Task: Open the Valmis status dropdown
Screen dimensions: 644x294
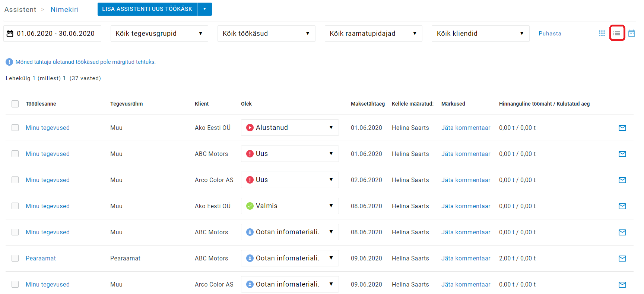Action: point(290,206)
